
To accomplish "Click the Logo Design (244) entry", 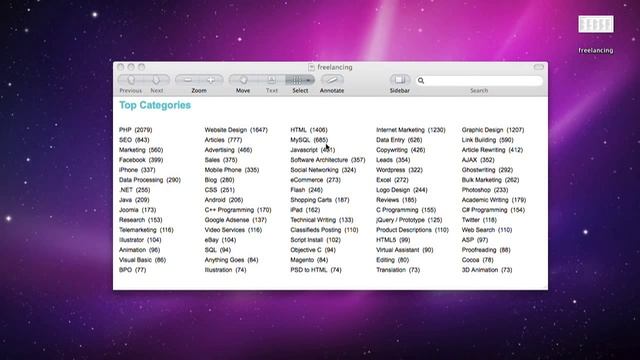I will coord(402,190).
